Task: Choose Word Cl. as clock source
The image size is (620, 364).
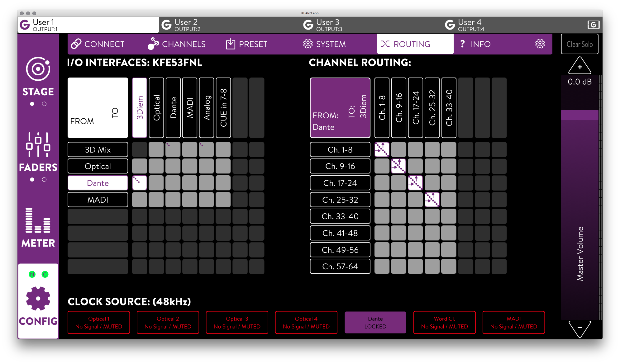Action: 445,323
